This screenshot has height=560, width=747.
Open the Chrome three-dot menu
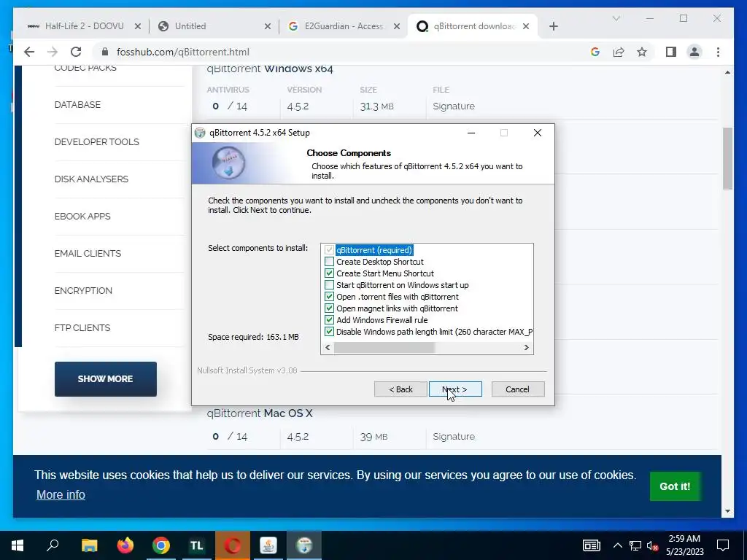pyautogui.click(x=718, y=52)
